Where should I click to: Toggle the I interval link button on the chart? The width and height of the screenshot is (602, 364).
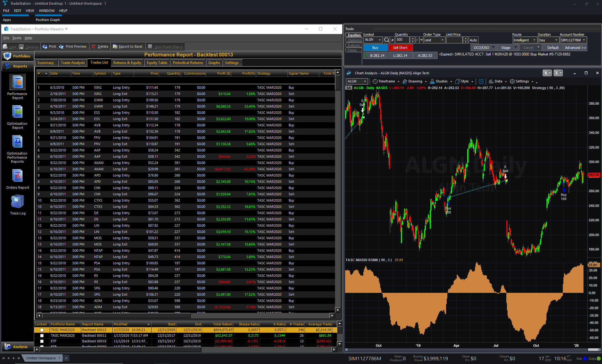coord(558,73)
